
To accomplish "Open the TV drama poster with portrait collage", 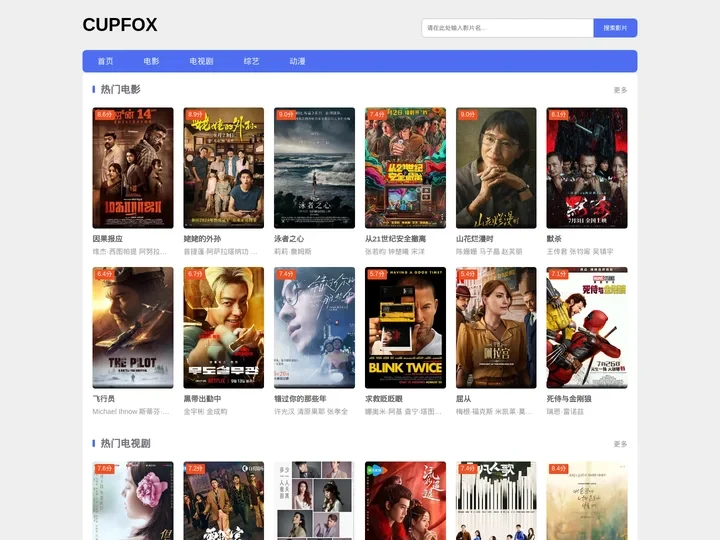I will pyautogui.click(x=315, y=501).
